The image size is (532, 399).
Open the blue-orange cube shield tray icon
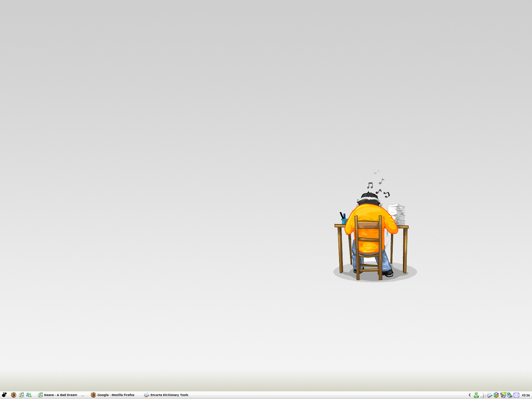[x=496, y=395]
